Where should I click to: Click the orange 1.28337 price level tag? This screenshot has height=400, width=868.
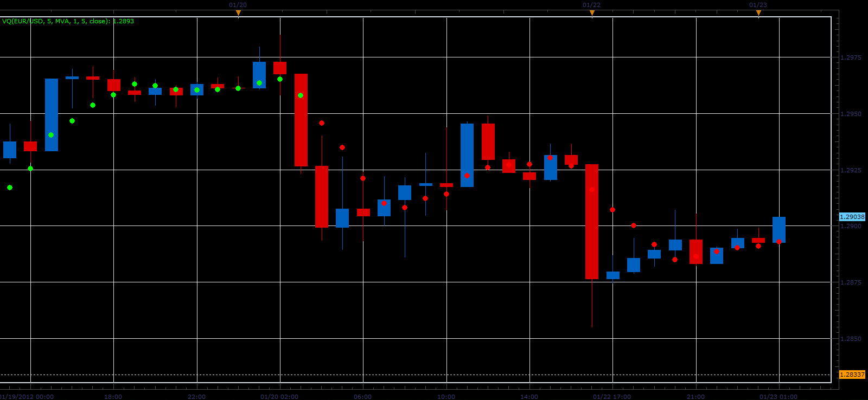(852, 375)
